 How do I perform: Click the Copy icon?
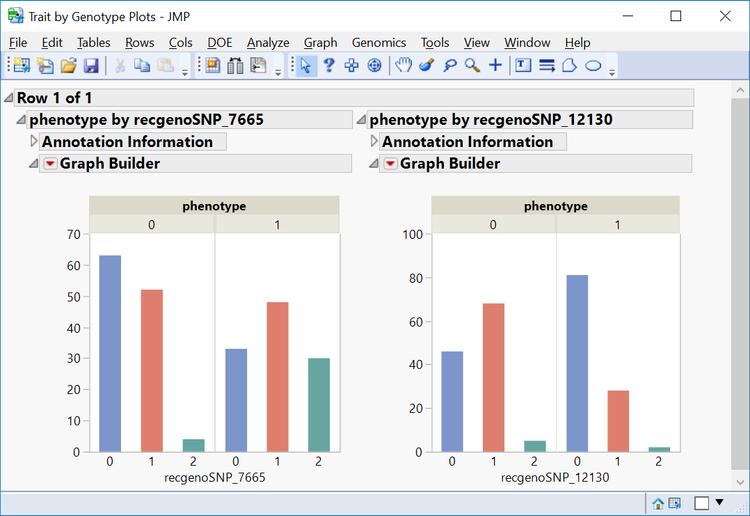pos(142,65)
